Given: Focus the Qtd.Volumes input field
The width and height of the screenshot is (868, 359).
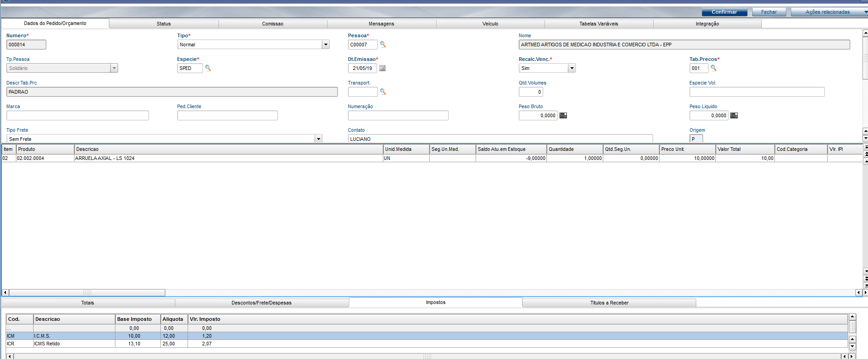Looking at the screenshot, I should tap(531, 92).
